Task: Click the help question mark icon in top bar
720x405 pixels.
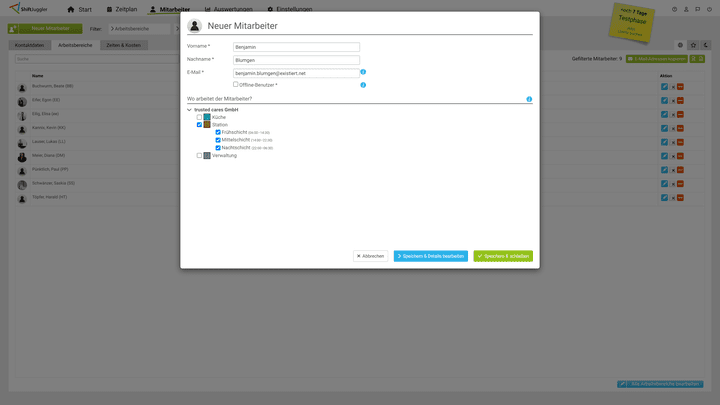Action: pos(674,9)
